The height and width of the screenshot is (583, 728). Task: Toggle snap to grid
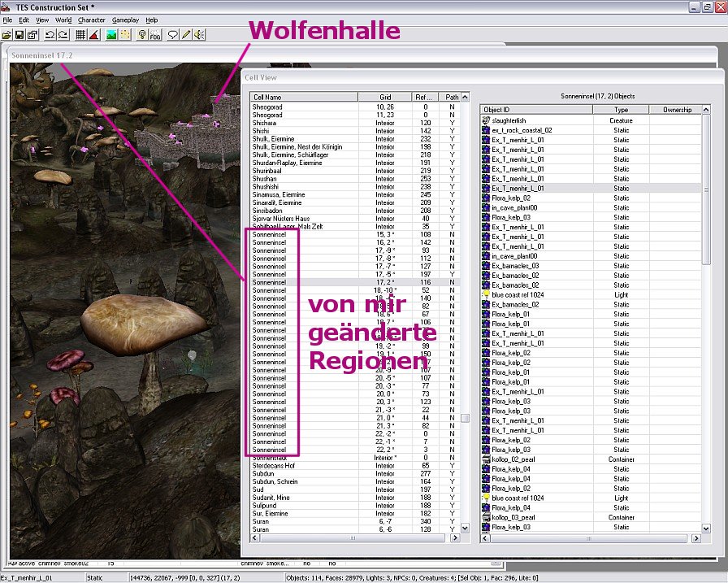tap(80, 35)
